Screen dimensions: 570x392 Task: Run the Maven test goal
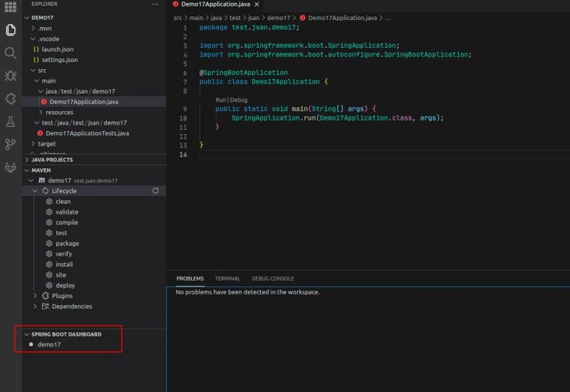point(61,233)
